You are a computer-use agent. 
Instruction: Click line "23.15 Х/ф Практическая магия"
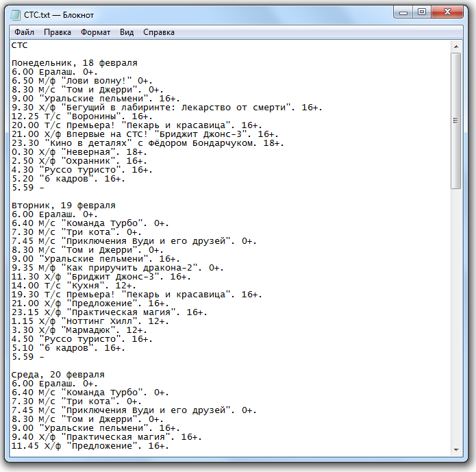[110, 312]
